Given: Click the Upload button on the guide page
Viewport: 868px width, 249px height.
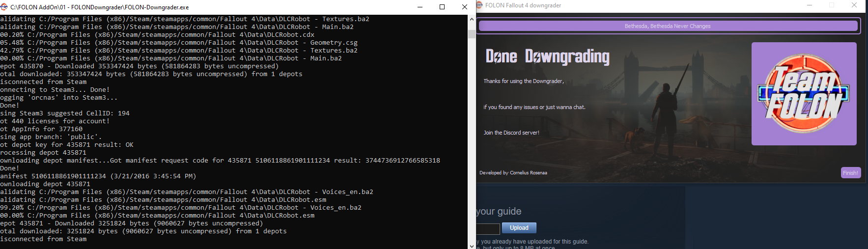Looking at the screenshot, I should click(519, 228).
